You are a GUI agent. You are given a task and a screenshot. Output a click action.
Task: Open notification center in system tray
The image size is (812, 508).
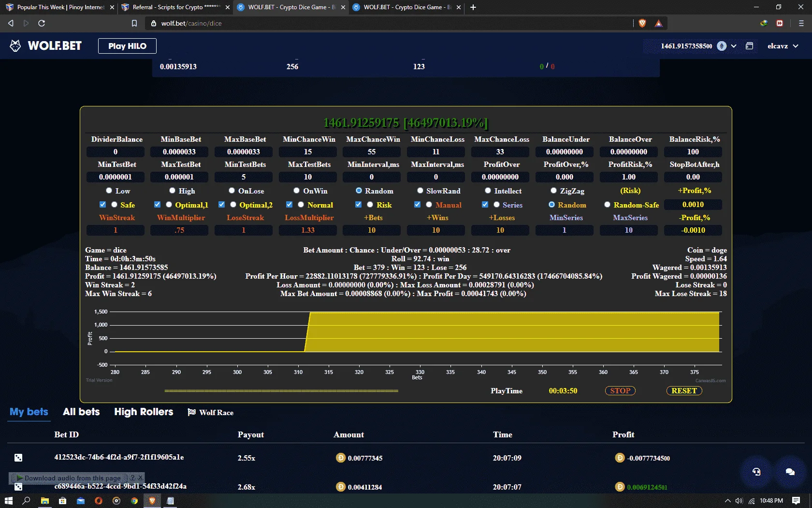click(x=796, y=501)
